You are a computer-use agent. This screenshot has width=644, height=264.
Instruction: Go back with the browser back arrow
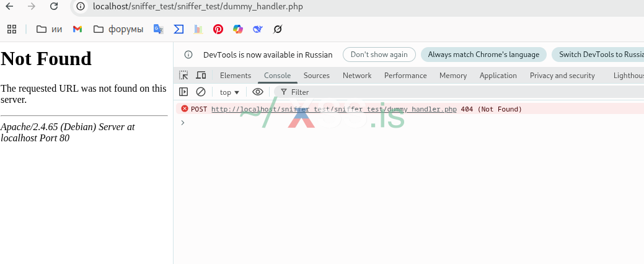coord(9,6)
